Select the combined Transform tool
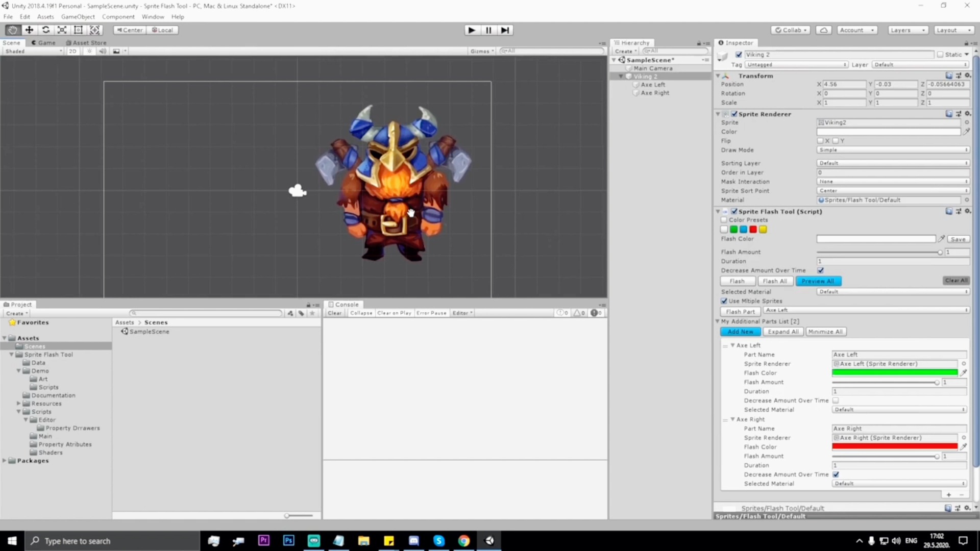The height and width of the screenshot is (551, 980). pyautogui.click(x=95, y=30)
